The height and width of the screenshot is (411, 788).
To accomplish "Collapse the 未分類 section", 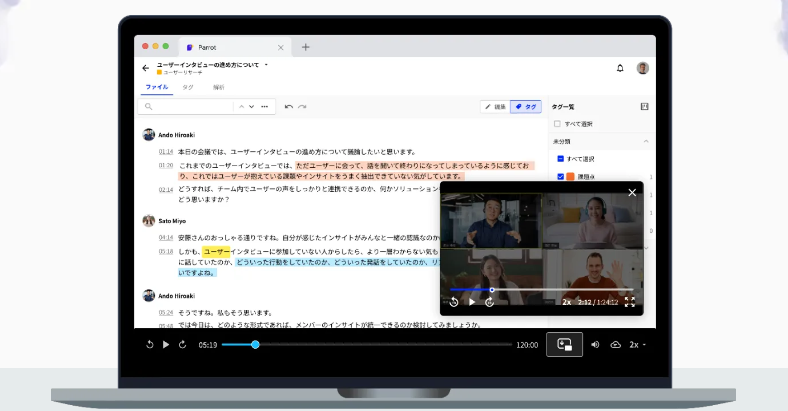I will click(x=646, y=142).
